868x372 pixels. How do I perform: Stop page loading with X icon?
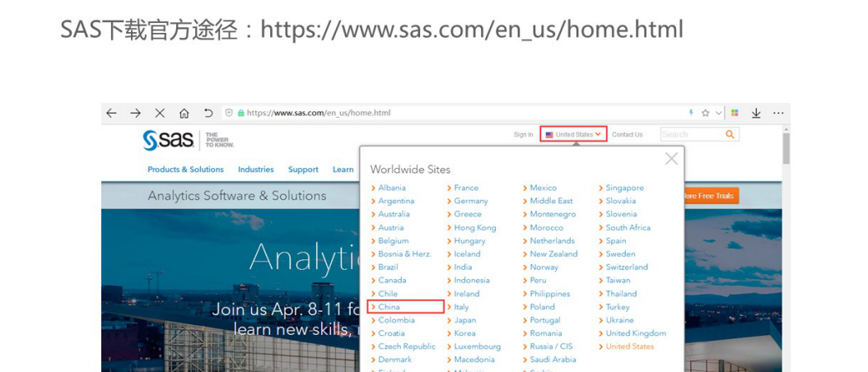160,114
